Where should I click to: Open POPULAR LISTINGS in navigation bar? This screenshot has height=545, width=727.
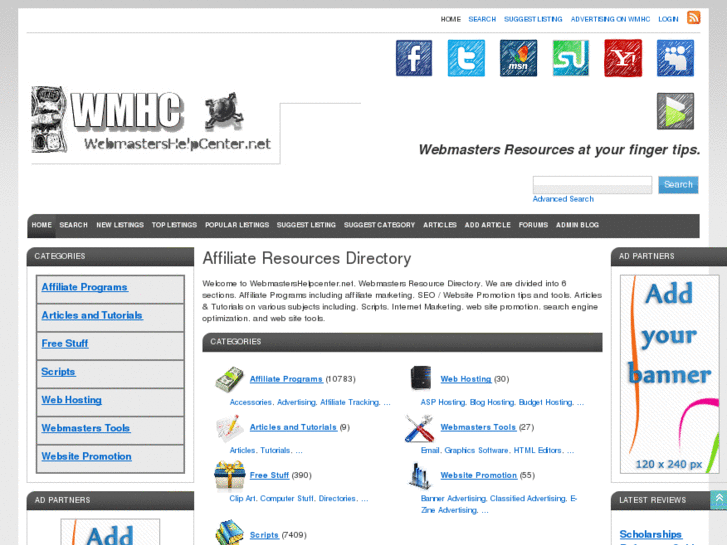236,225
